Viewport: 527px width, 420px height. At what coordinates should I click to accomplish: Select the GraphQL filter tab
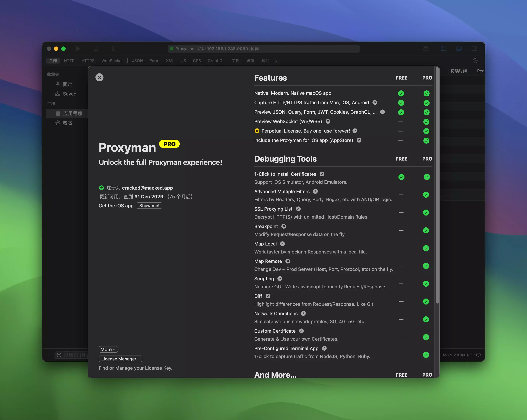(x=216, y=61)
